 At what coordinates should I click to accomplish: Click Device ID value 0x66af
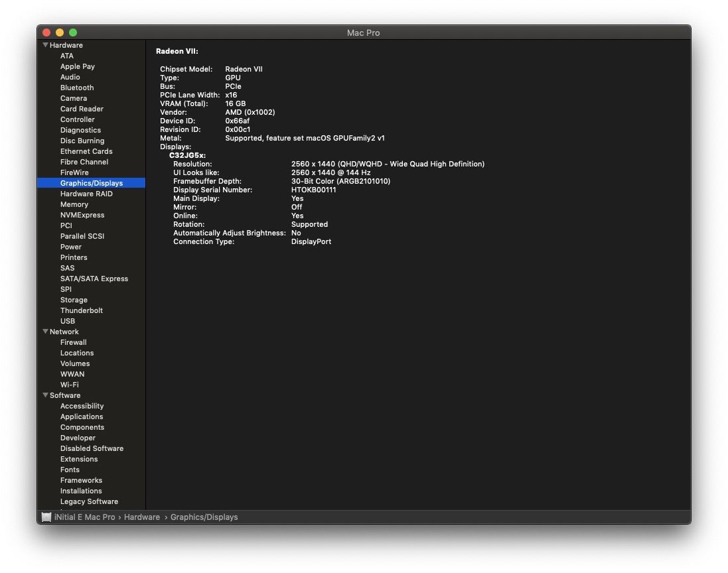tap(238, 121)
